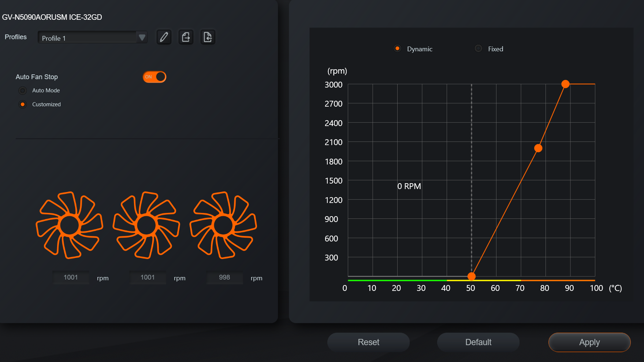644x362 pixels.
Task: Click the curve point at 50°C on the axis
Action: pyautogui.click(x=472, y=276)
